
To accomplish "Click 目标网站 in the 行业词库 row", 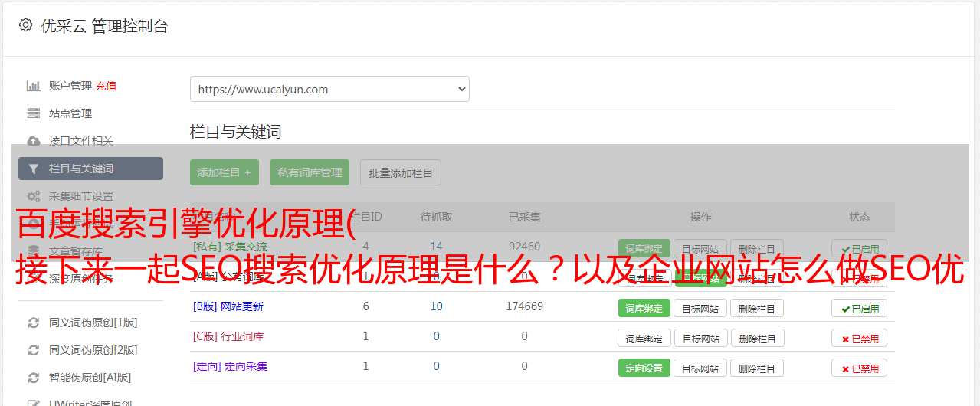I will (x=700, y=338).
